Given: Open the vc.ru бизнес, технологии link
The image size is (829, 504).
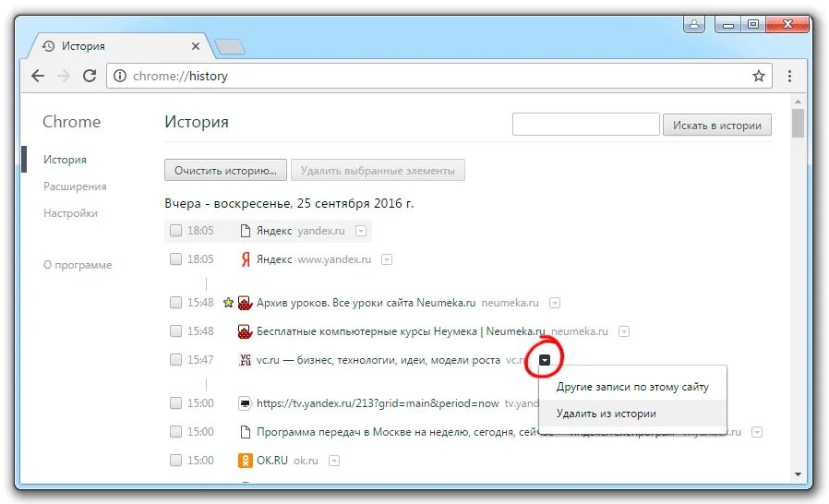Looking at the screenshot, I should point(378,360).
